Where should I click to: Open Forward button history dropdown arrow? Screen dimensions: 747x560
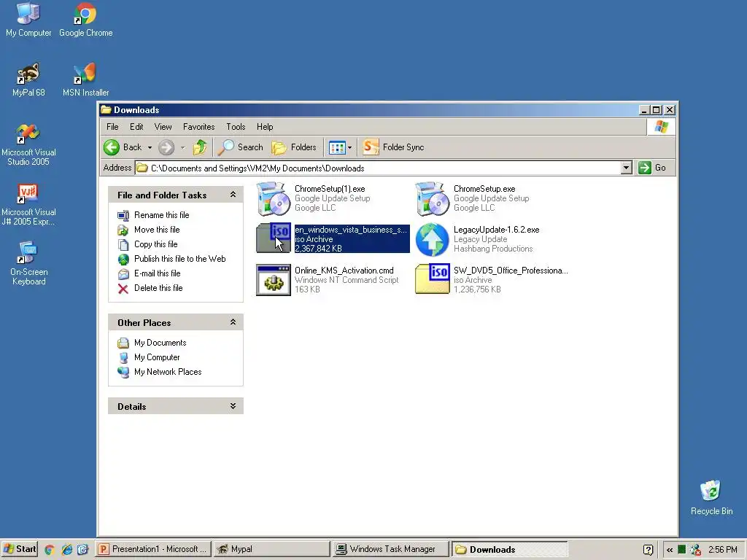(x=182, y=147)
